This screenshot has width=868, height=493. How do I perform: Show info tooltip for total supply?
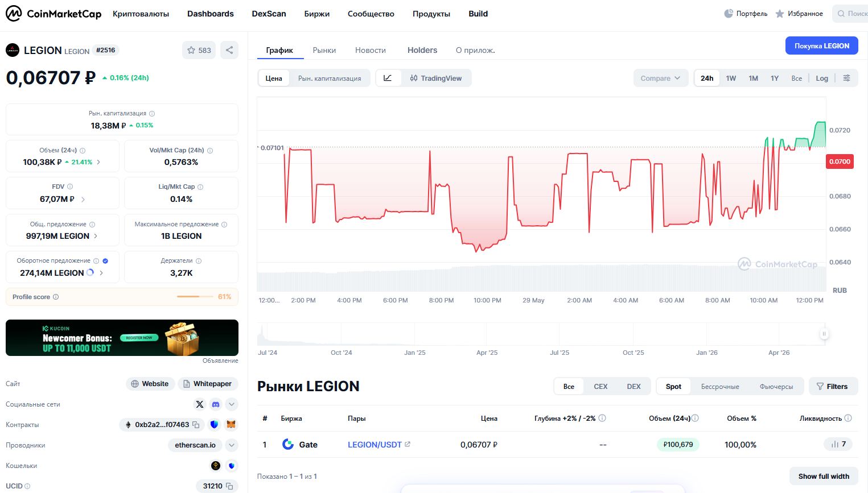(92, 225)
